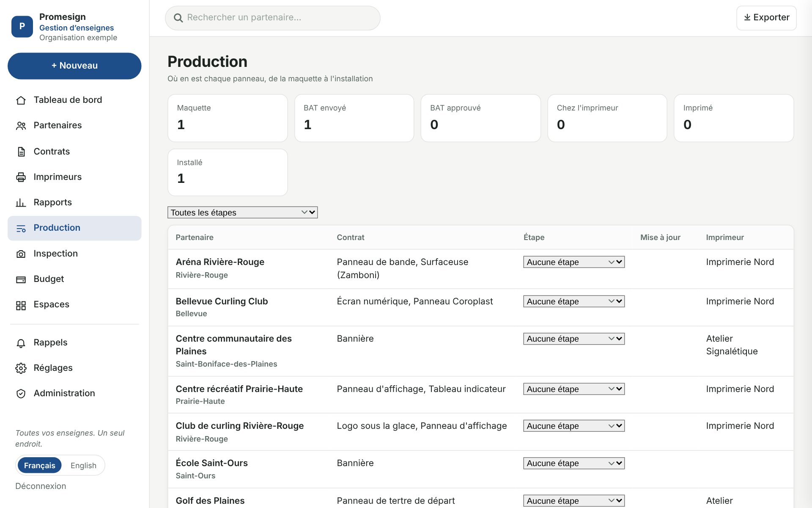Click the Promesign logo badge

(x=22, y=26)
